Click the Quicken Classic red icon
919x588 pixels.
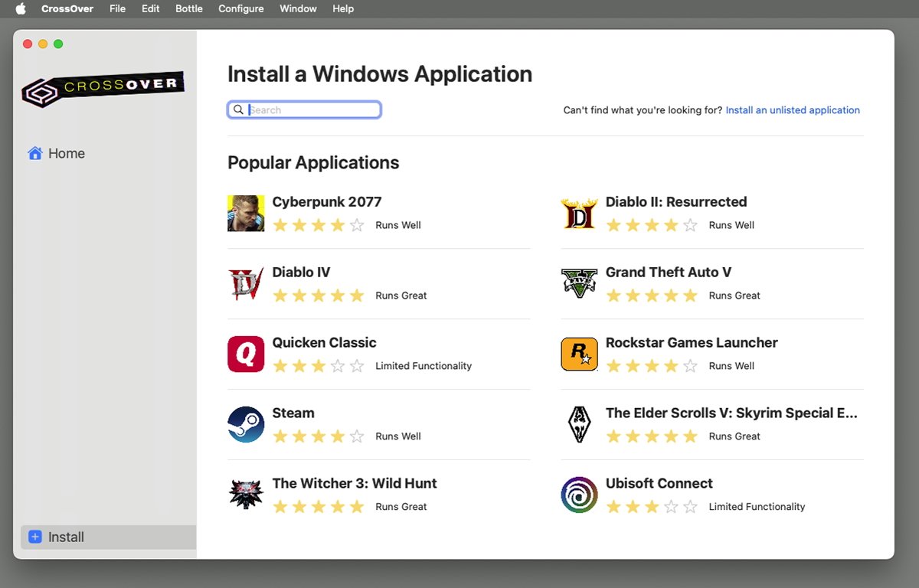(x=246, y=354)
